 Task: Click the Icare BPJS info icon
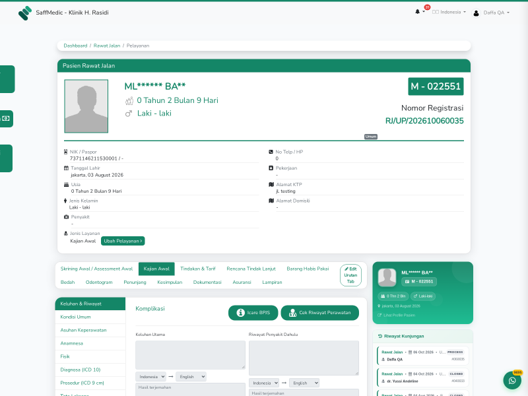coord(240,313)
